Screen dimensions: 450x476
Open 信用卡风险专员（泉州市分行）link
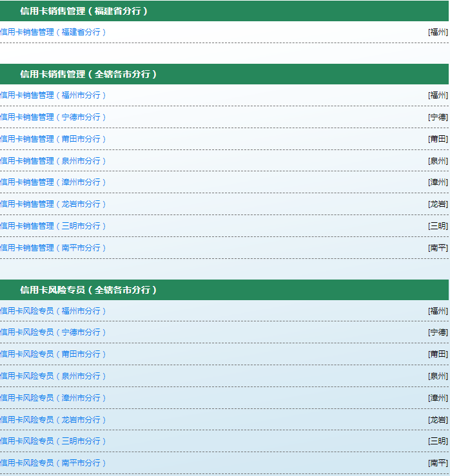[53, 376]
